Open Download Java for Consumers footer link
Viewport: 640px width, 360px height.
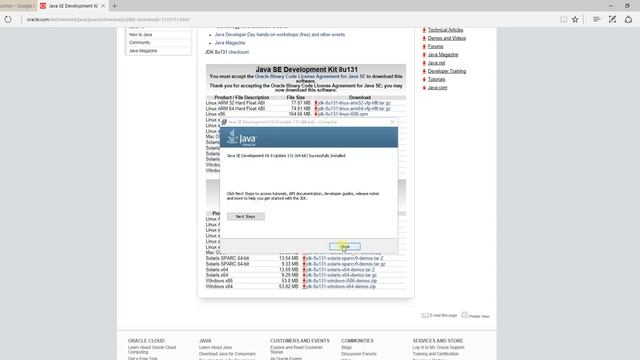(227, 354)
